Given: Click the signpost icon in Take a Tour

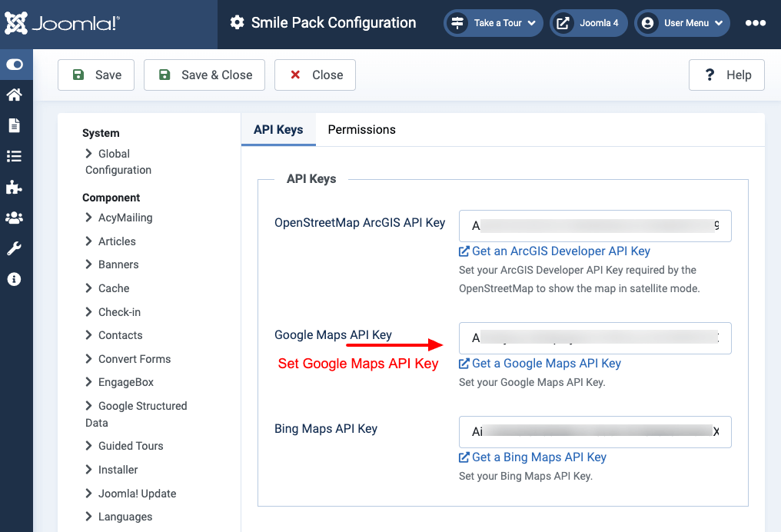Looking at the screenshot, I should [x=457, y=23].
